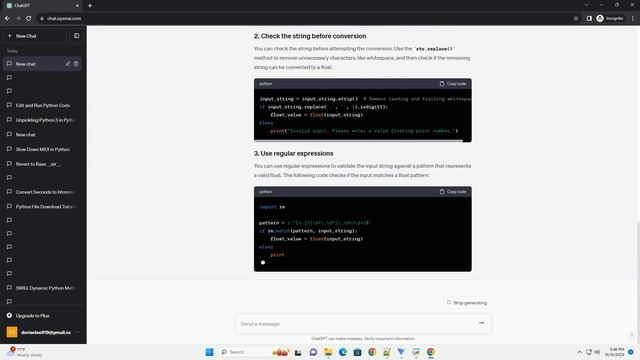
Task: Open File Explorer from the taskbar
Action: [x=328, y=352]
